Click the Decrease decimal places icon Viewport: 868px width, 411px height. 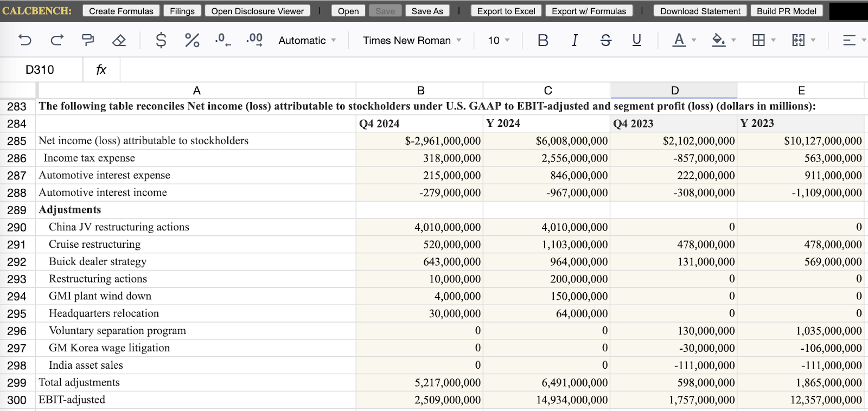(x=223, y=40)
